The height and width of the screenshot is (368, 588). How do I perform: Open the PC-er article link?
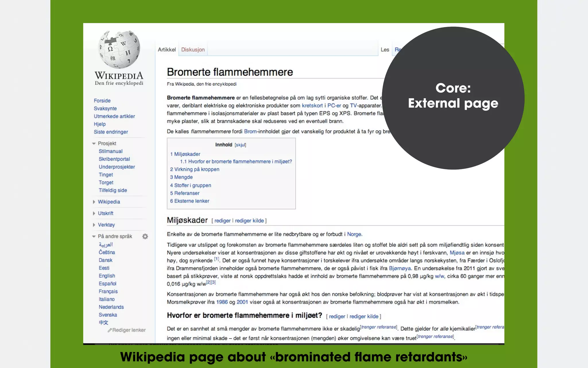pos(334,106)
